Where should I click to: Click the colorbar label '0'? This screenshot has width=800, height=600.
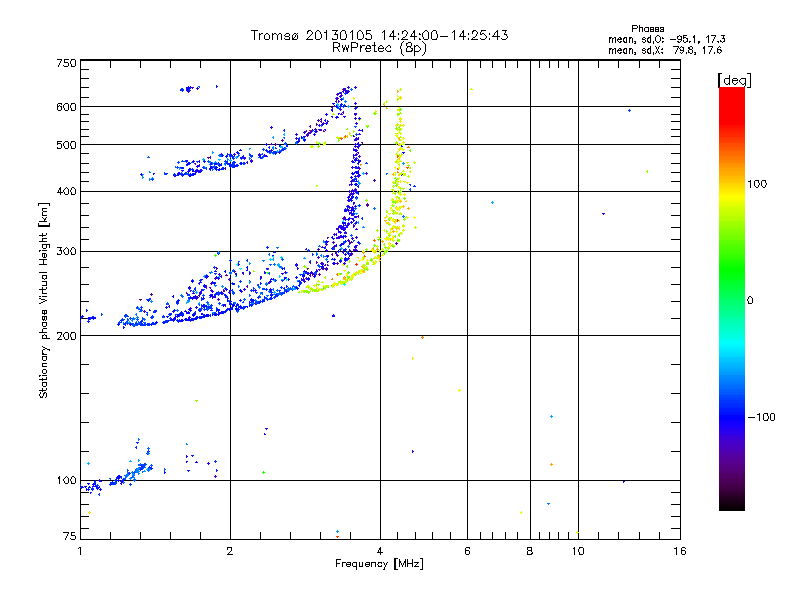pyautogui.click(x=750, y=301)
